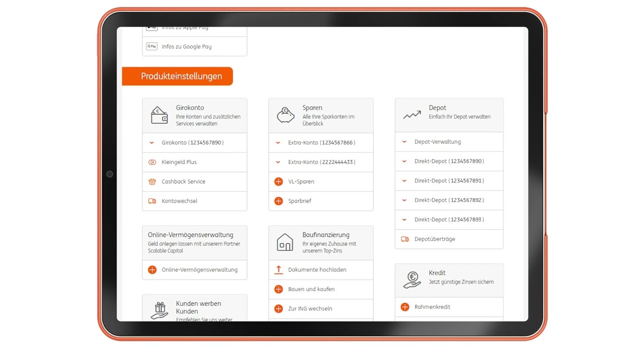The width and height of the screenshot is (644, 362).
Task: Click the plus icon beside Rahmenkredit
Action: click(x=405, y=307)
